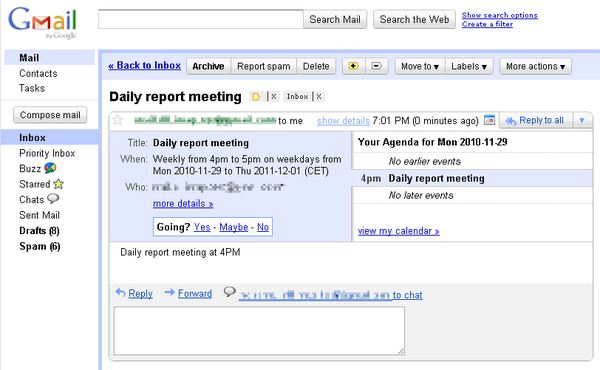Answer Maybe to Going?

pos(233,227)
